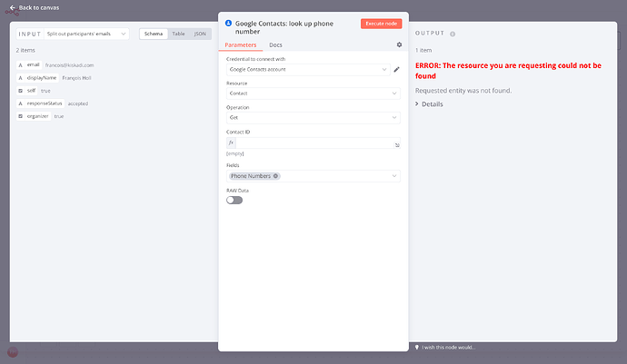Click 'I wish this node would...' link

[448, 348]
